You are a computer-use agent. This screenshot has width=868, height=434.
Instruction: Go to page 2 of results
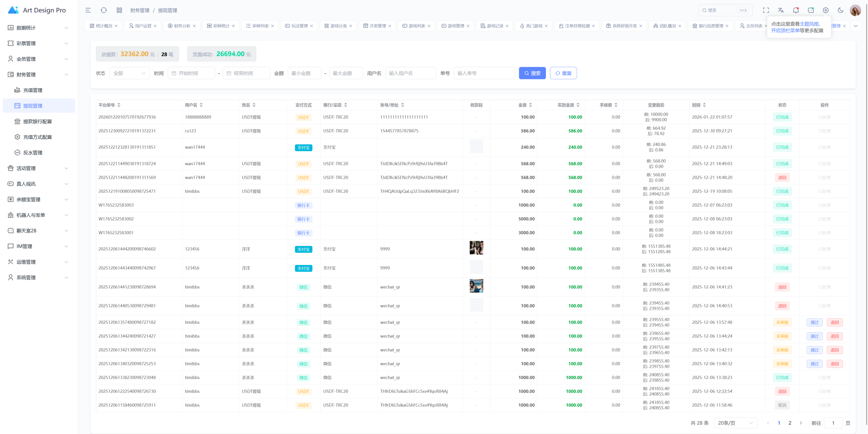pos(790,423)
